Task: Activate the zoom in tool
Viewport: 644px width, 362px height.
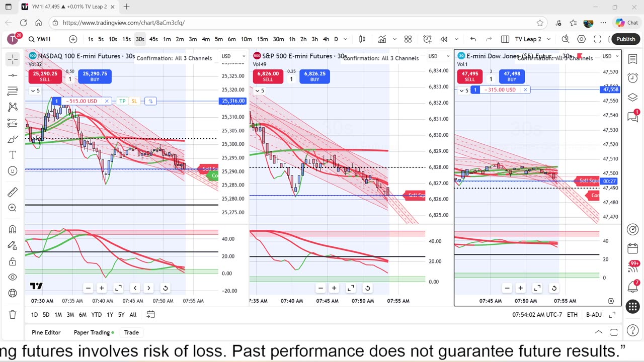Action: pyautogui.click(x=13, y=208)
